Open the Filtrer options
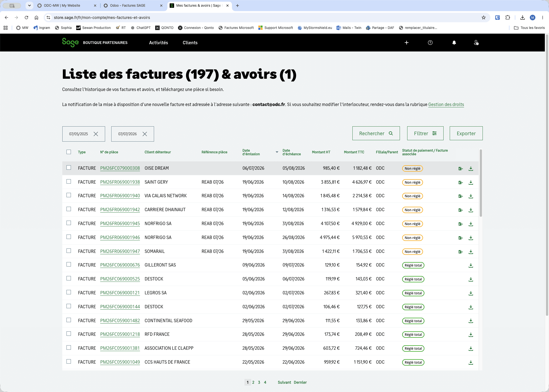This screenshot has height=392, width=549. pyautogui.click(x=425, y=134)
